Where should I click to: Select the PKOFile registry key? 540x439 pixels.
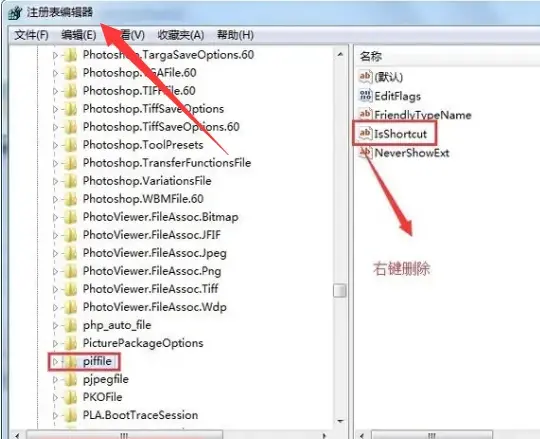click(103, 397)
